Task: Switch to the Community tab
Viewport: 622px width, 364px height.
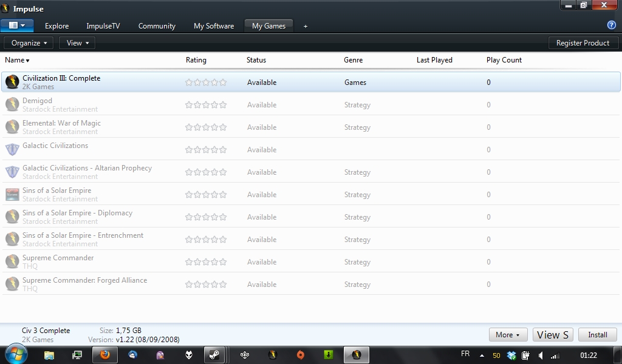Action: (157, 25)
